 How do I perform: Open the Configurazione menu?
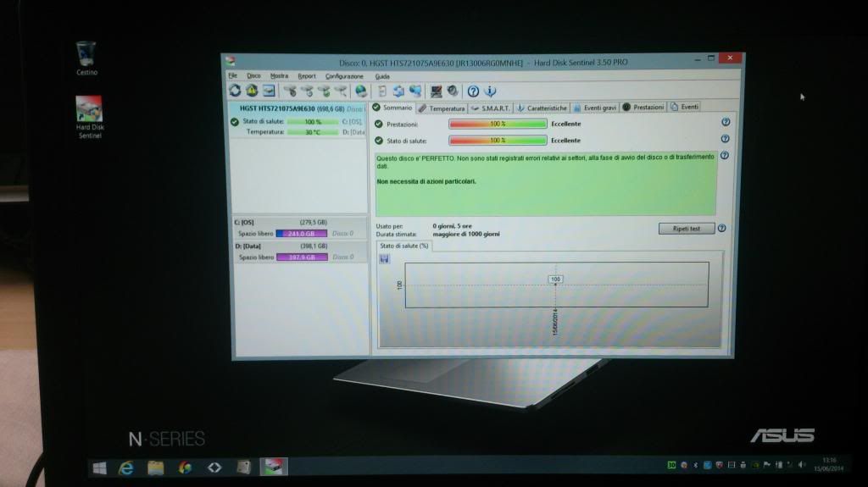[344, 76]
